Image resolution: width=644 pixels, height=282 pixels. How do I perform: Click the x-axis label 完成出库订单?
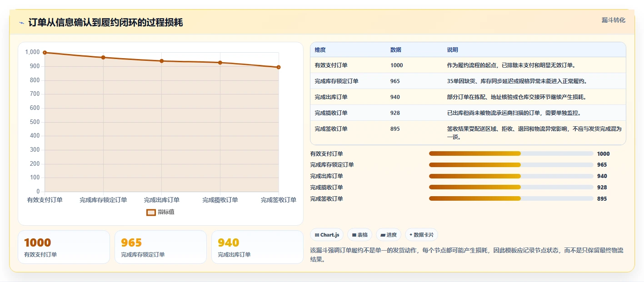[x=162, y=200]
